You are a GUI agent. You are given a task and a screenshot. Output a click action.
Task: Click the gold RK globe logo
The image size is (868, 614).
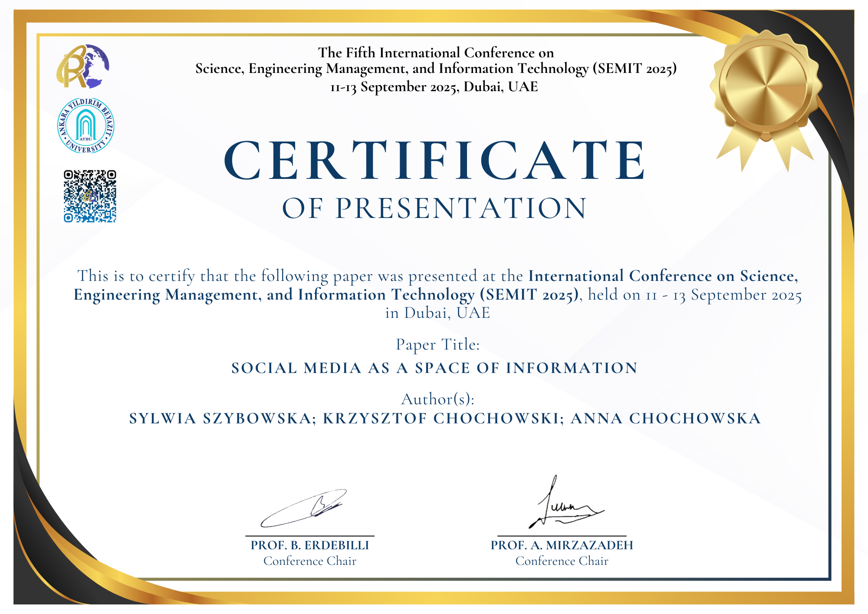click(x=82, y=66)
